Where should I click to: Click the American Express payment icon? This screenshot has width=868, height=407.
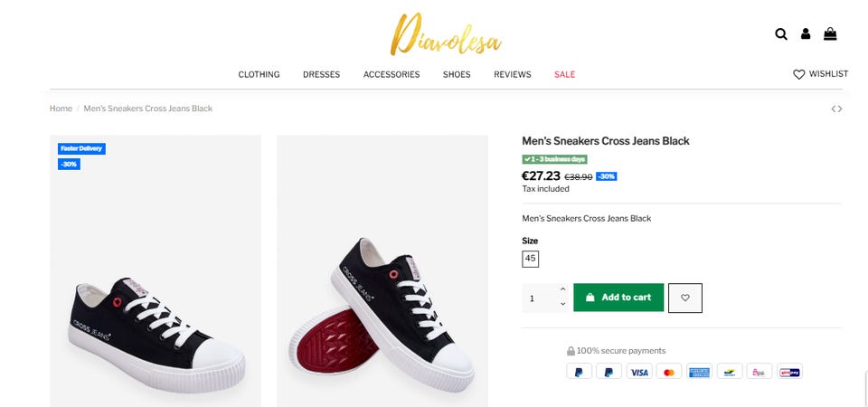(699, 372)
